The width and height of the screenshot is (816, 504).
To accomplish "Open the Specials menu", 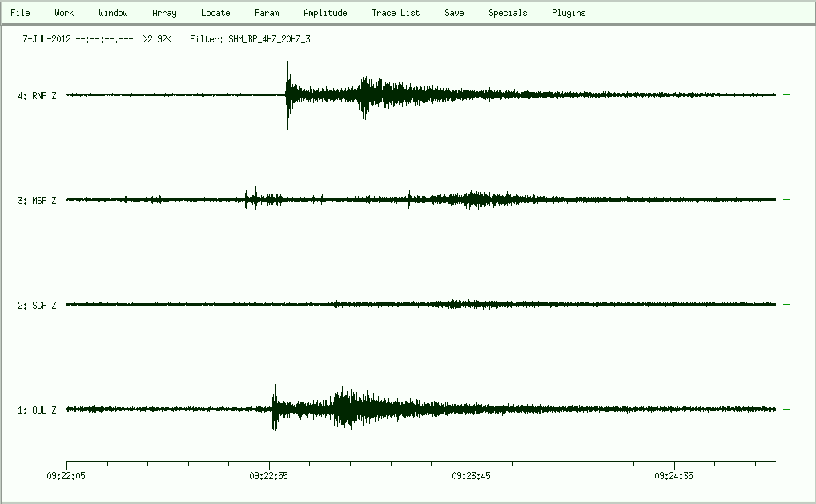I will click(x=508, y=13).
